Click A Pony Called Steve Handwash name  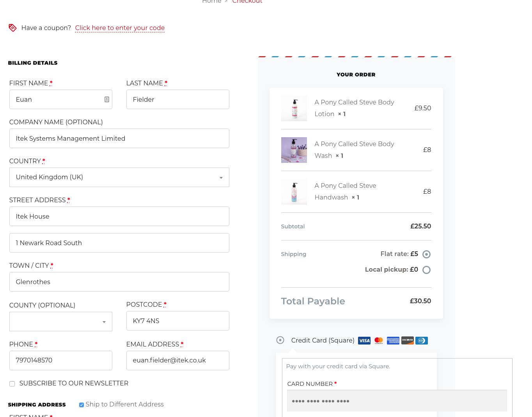pyautogui.click(x=345, y=191)
